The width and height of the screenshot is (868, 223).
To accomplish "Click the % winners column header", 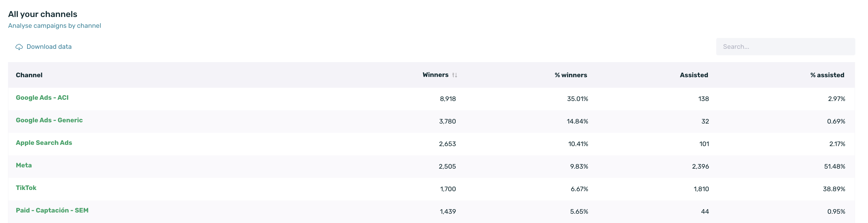I will click(571, 75).
